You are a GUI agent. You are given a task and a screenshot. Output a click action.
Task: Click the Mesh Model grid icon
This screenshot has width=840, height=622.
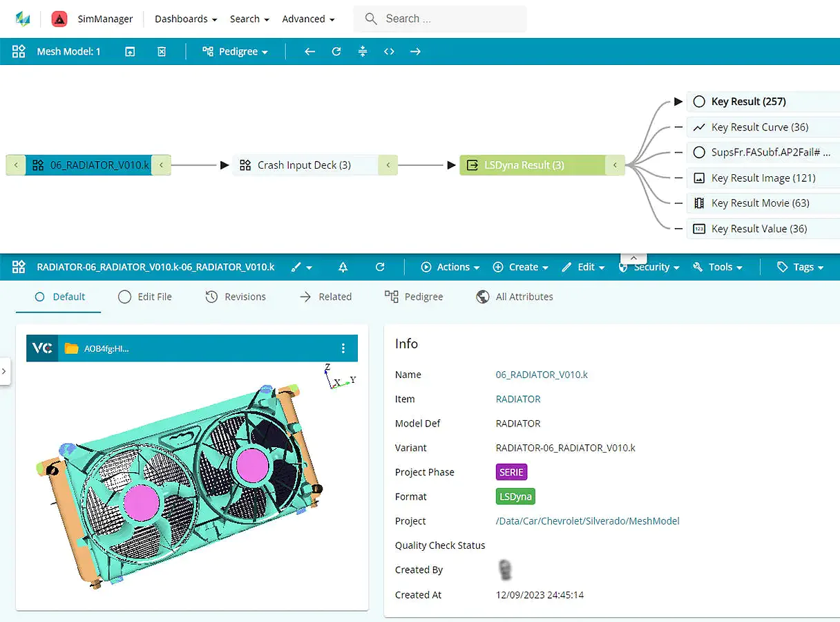(x=19, y=51)
